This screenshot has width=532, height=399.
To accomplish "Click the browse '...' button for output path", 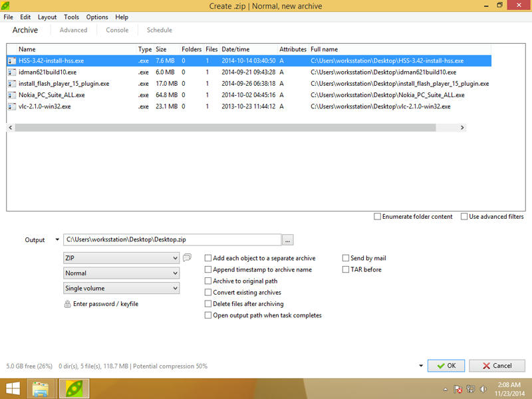I will [287, 240].
